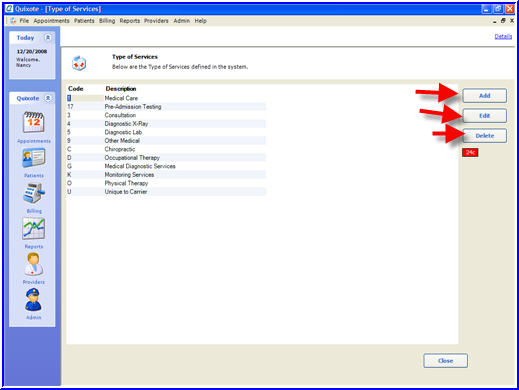Image resolution: width=519 pixels, height=390 pixels.
Task: Click the Providers sidebar label
Action: (34, 282)
